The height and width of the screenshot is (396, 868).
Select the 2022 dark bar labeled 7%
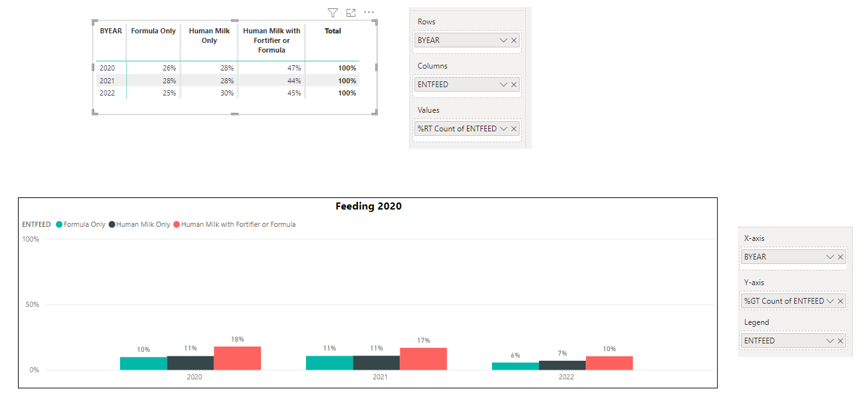(x=563, y=365)
